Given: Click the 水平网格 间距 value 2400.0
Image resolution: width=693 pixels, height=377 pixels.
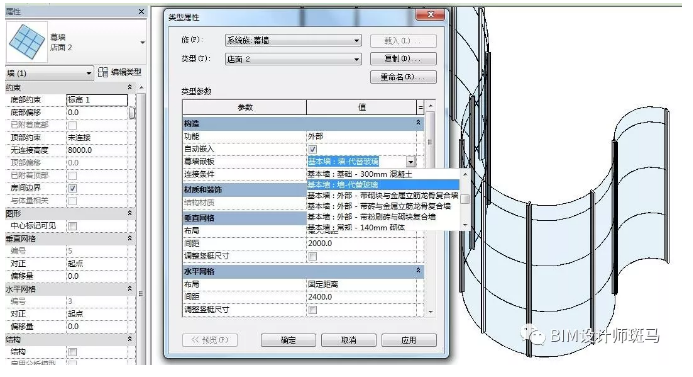Looking at the screenshot, I should point(362,297).
